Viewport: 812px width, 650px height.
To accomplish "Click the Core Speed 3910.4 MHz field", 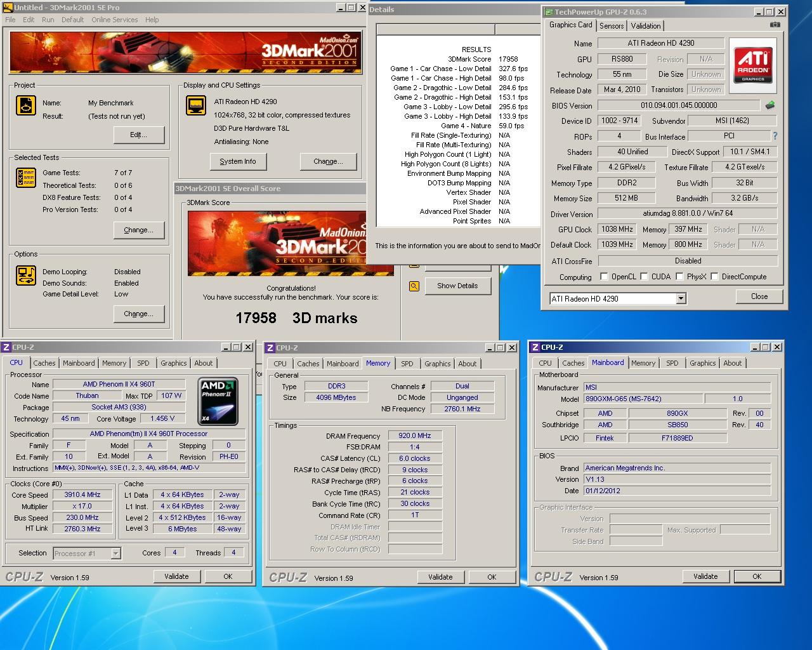I will click(82, 494).
